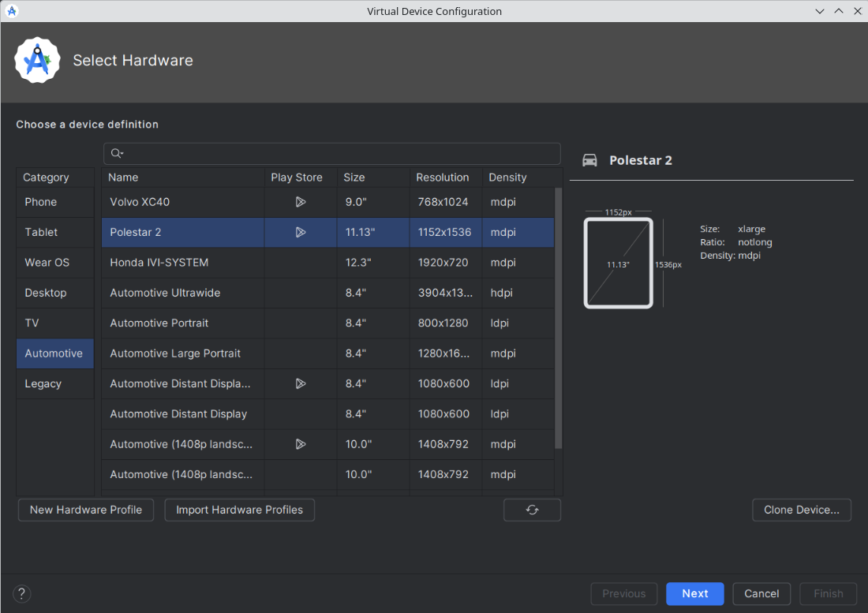
Task: Click the Category column header
Action: click(55, 178)
